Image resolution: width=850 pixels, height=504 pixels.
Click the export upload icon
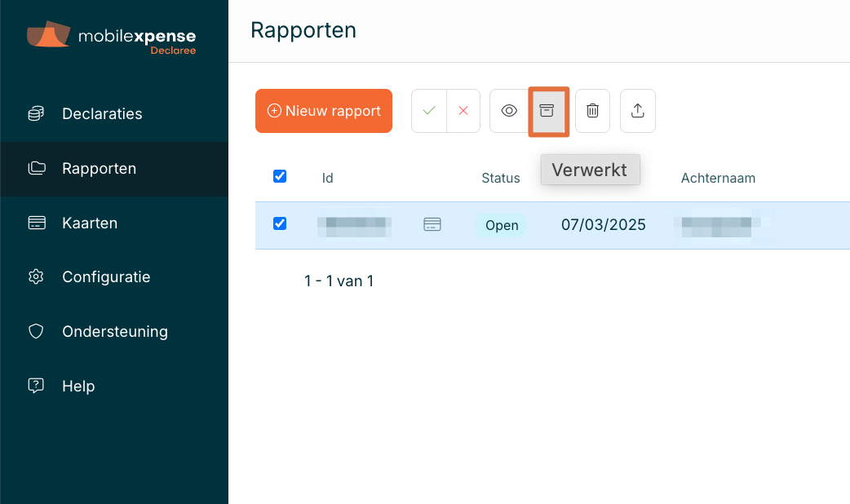(638, 111)
